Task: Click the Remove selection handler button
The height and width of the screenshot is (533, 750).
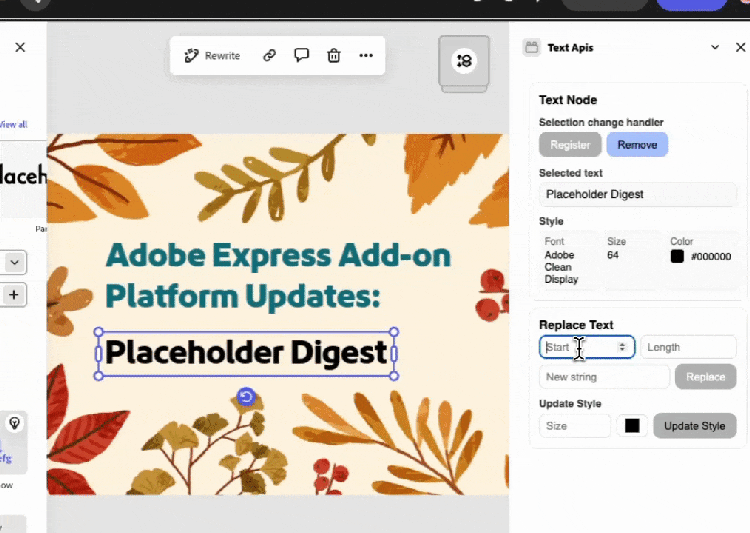Action: pyautogui.click(x=637, y=145)
